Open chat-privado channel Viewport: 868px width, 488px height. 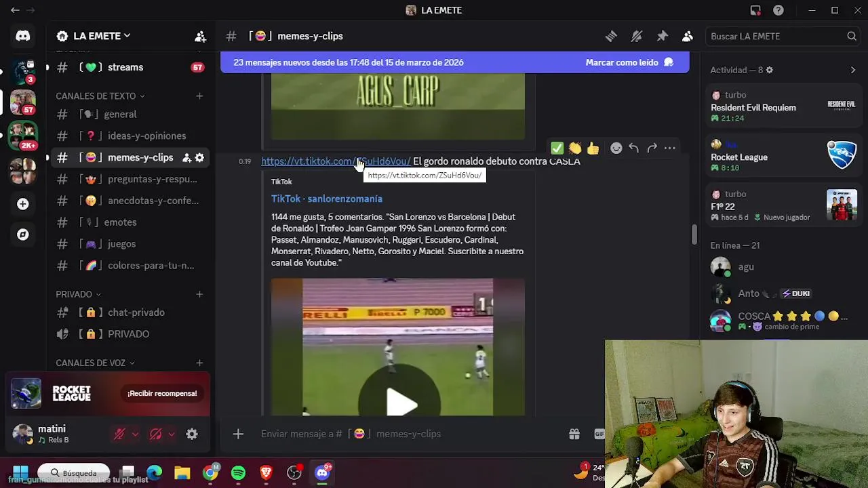pyautogui.click(x=129, y=312)
